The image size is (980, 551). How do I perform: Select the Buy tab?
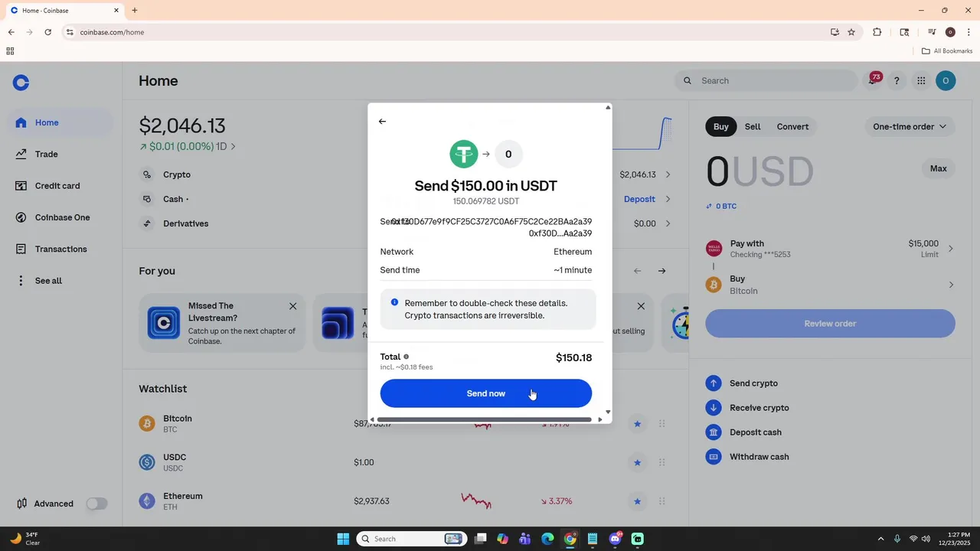pos(721,126)
